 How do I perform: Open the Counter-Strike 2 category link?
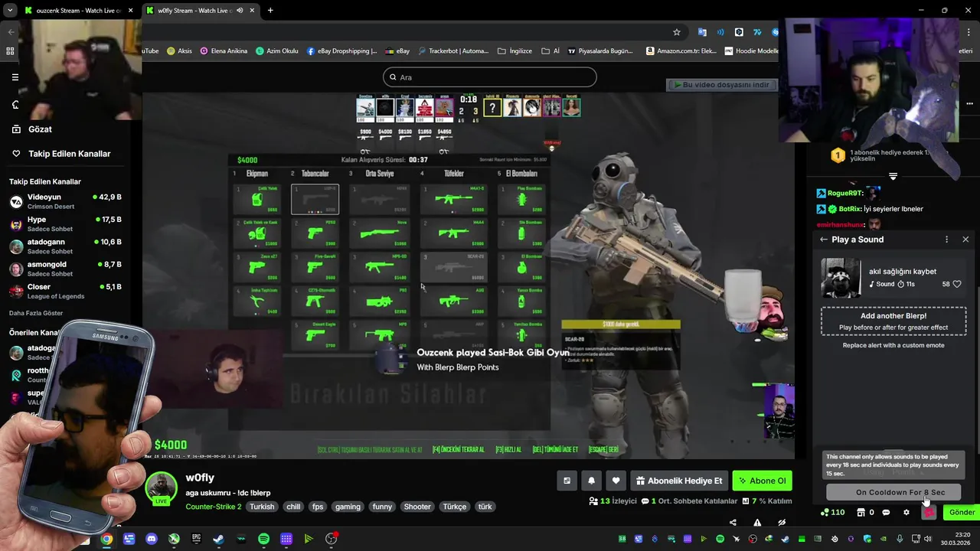click(x=214, y=507)
